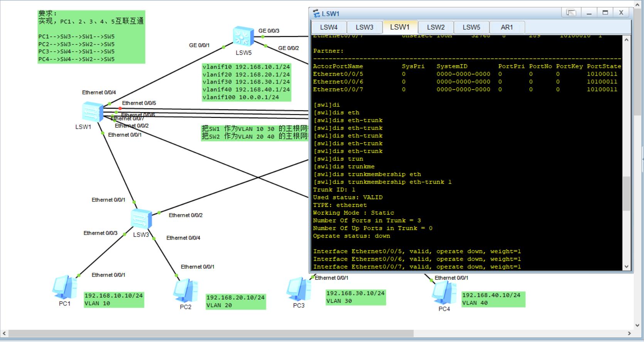Image resolution: width=644 pixels, height=342 pixels.
Task: Click LSW3 Ethernet 0/0/4 port label
Action: 183,238
